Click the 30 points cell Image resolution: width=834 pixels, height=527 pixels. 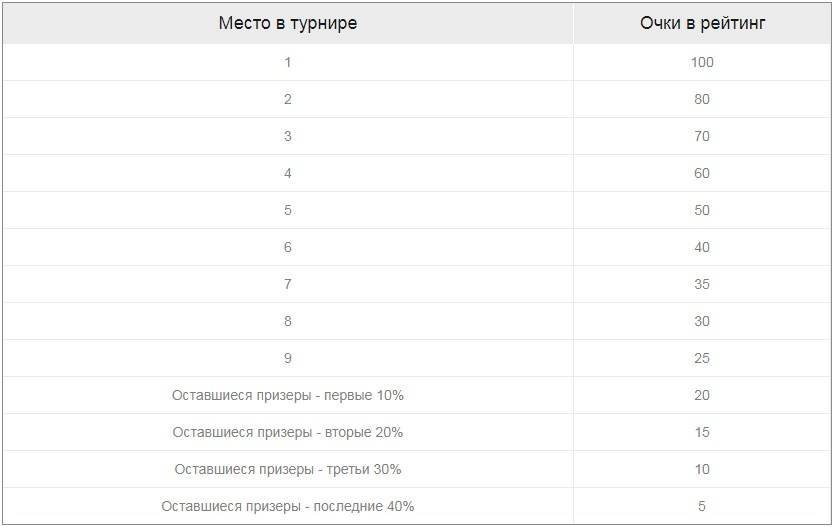(x=702, y=321)
